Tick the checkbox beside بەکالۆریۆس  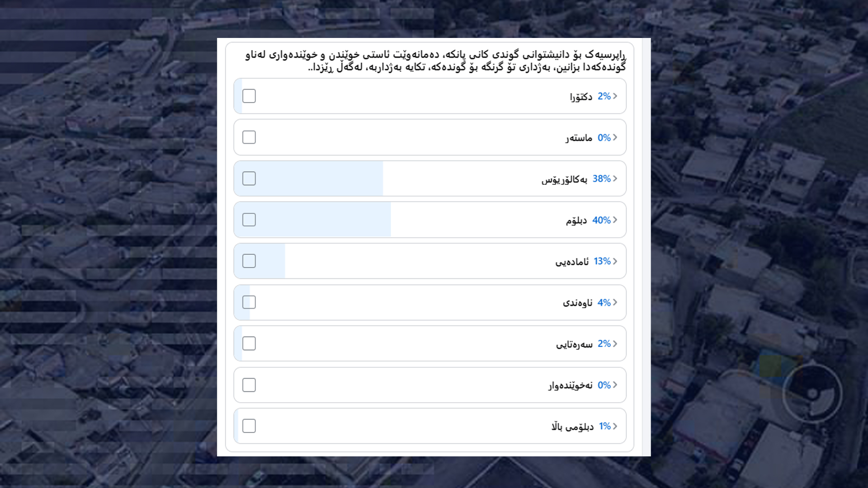tap(249, 178)
